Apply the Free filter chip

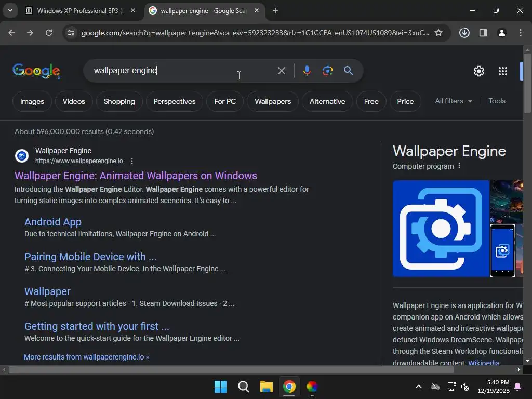pyautogui.click(x=371, y=101)
